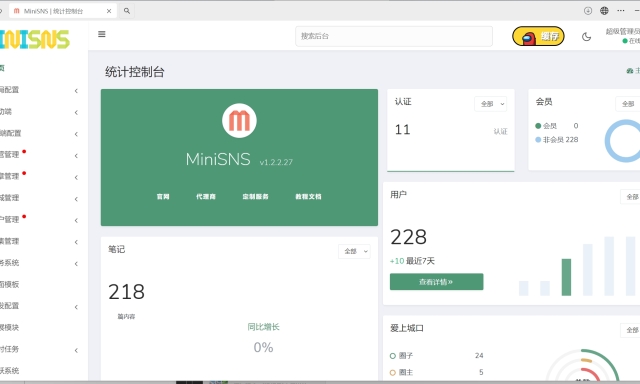Image resolution: width=640 pixels, height=384 pixels.
Task: Click the blue donut chart in 会员 card
Action: (x=622, y=141)
